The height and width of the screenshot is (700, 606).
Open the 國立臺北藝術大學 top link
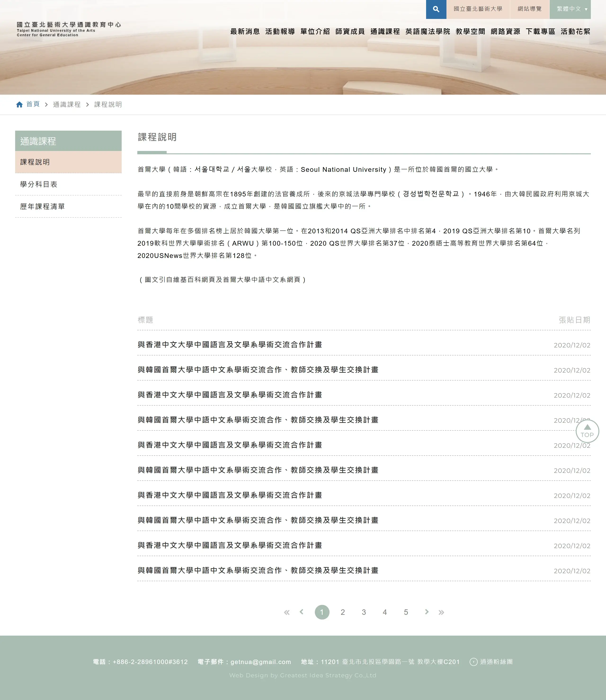(478, 9)
